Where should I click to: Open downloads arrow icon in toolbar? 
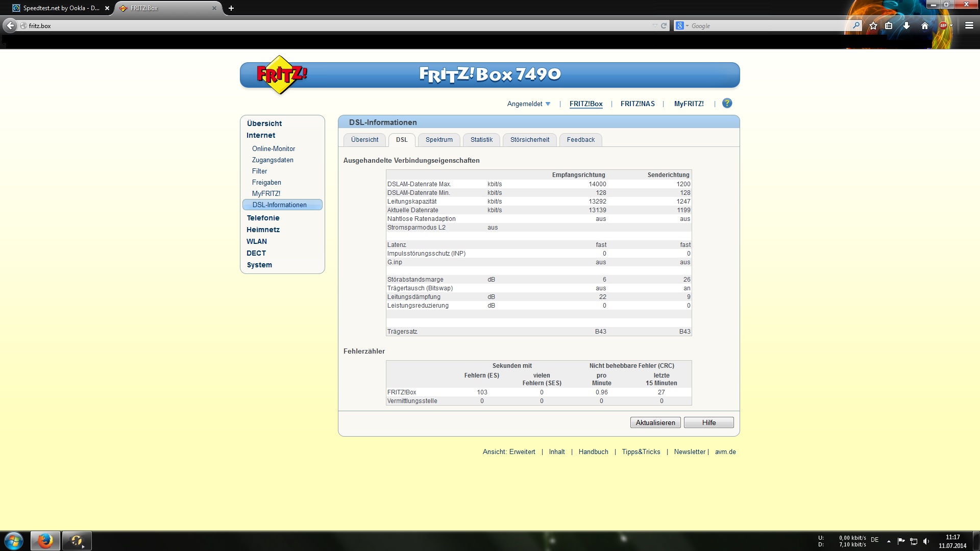tap(906, 26)
